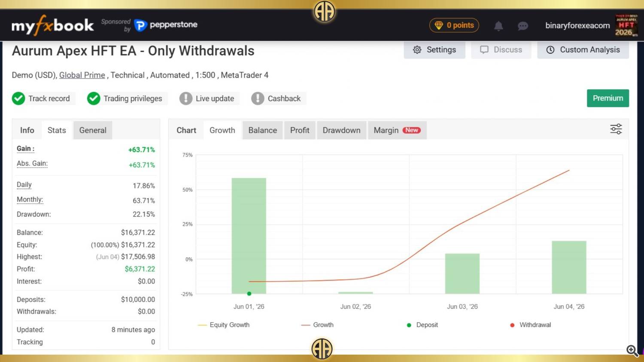
Task: Click the $17,506.98 Highest value
Action: 138,257
